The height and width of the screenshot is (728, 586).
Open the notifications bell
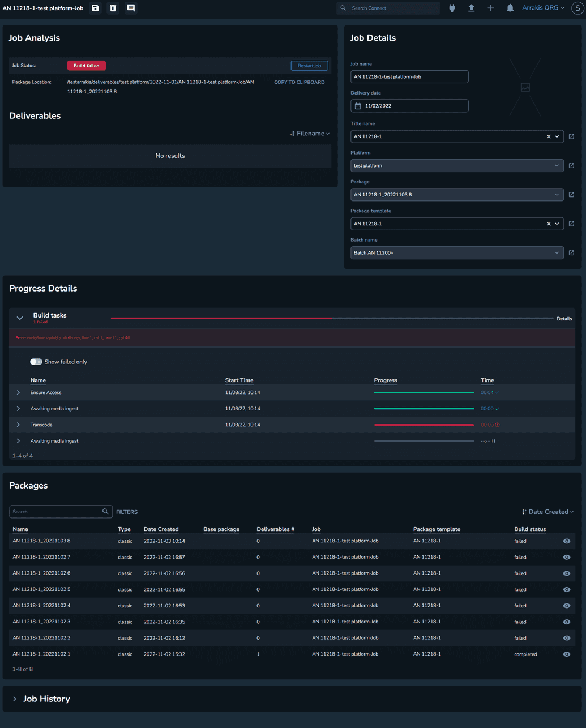pos(510,8)
